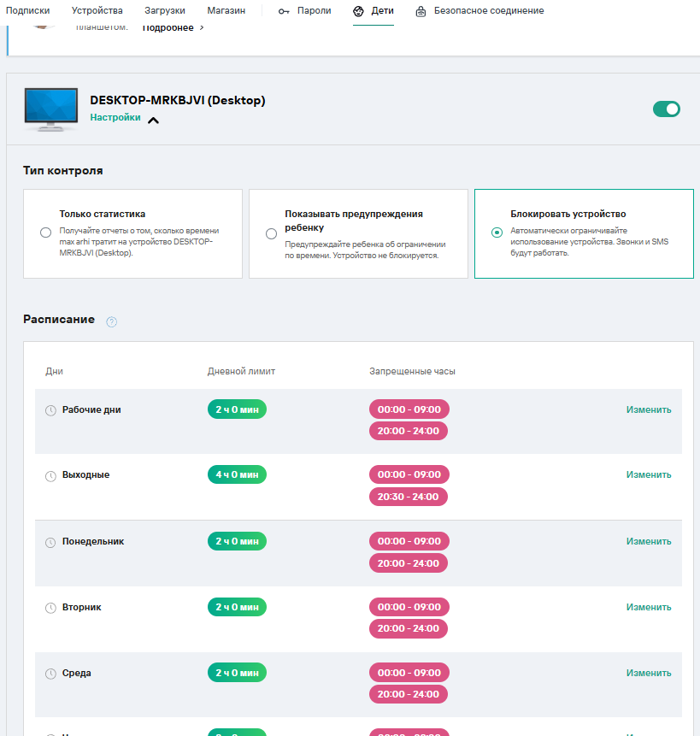Image resolution: width=700 pixels, height=736 pixels.
Task: Toggle the DESKTOP-MRKBJVI device switch off
Action: click(666, 109)
